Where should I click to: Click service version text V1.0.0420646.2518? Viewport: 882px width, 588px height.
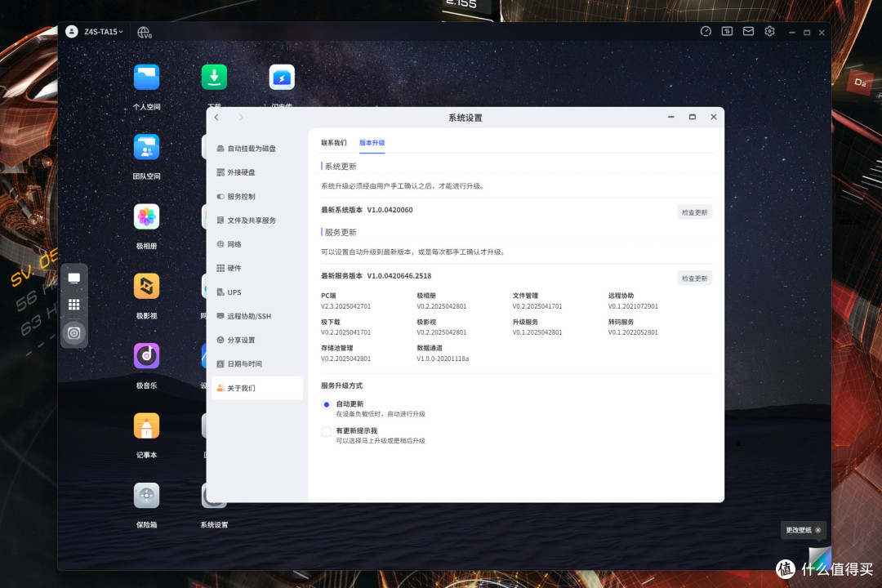click(399, 276)
